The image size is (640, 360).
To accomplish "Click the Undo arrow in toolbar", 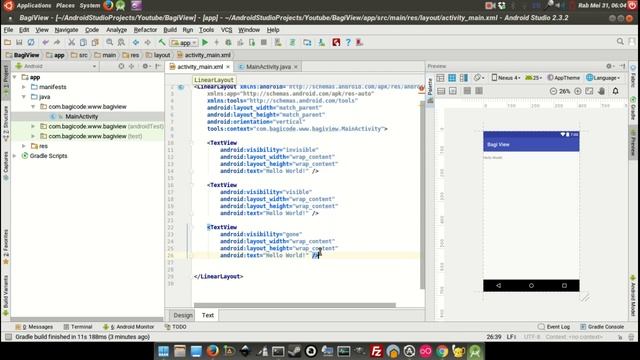I will [x=45, y=42].
